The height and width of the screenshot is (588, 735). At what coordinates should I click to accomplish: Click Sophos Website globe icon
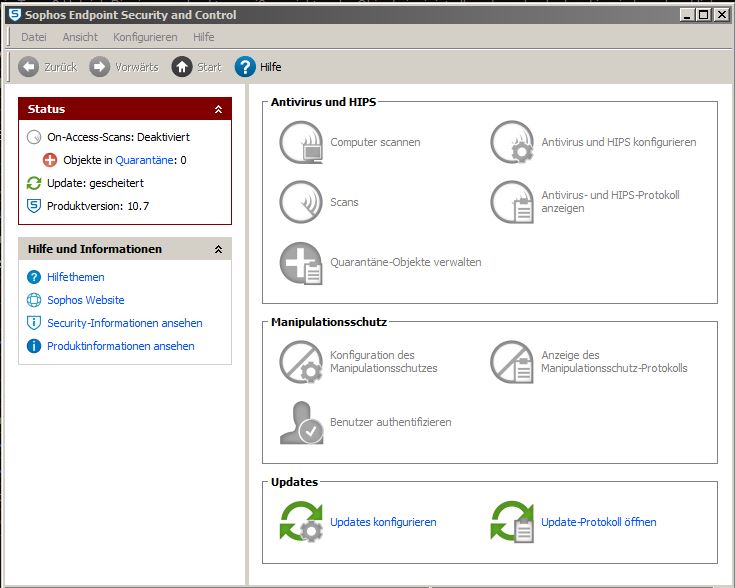[x=34, y=300]
